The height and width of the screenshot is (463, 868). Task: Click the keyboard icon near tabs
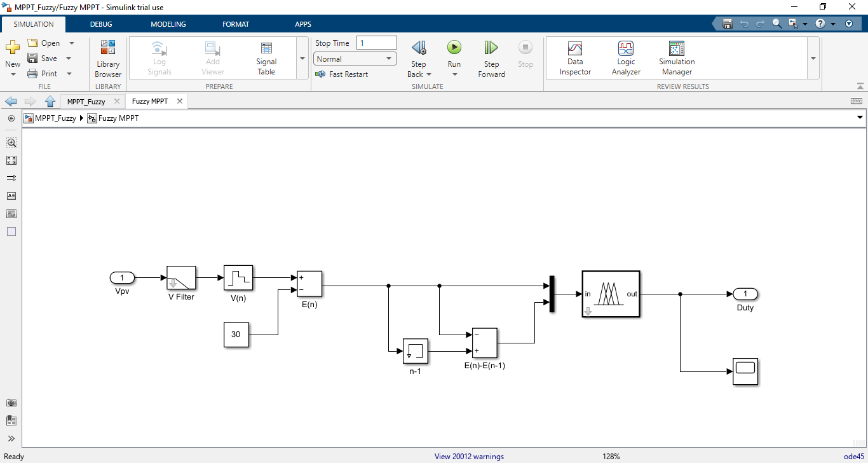[856, 101]
